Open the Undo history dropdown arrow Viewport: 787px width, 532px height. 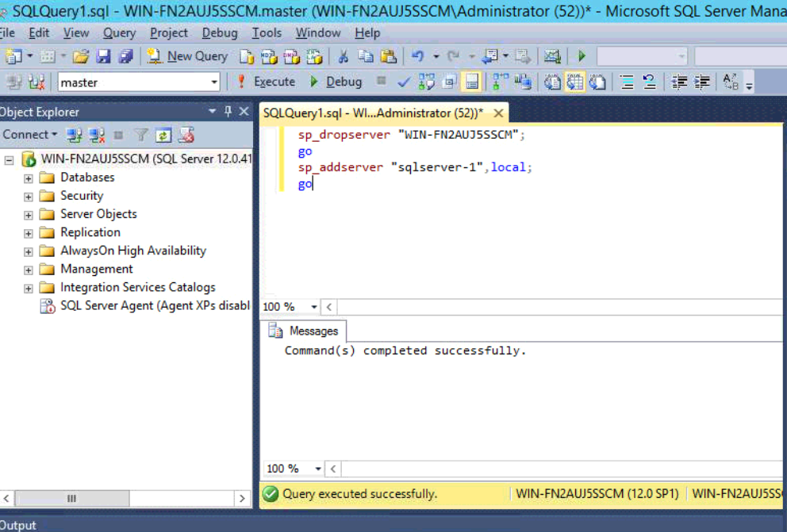436,56
